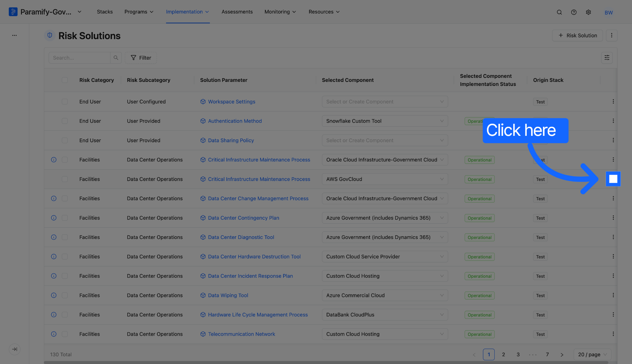Open row actions for Data Center Hardware Destruction Tool

point(613,256)
